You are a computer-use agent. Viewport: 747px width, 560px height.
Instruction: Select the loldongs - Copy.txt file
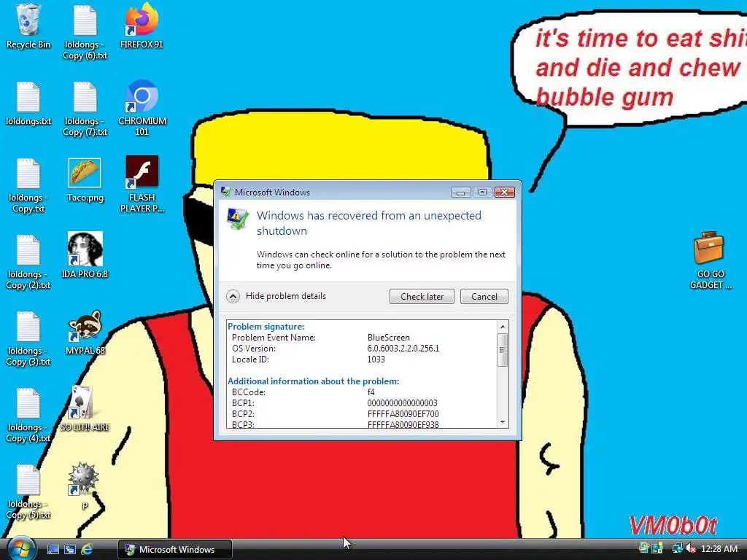click(28, 186)
